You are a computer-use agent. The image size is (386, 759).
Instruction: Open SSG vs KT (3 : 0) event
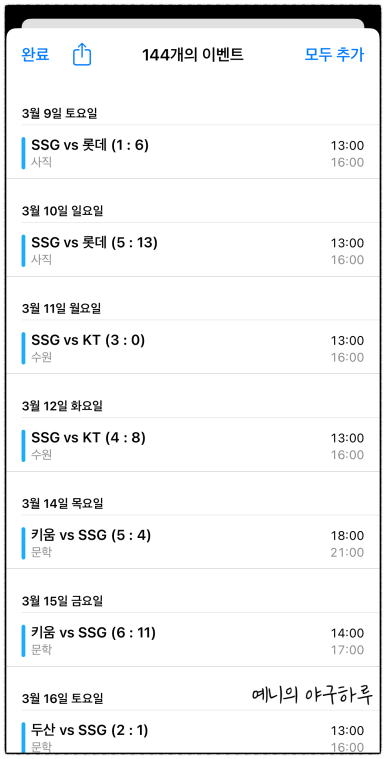pos(193,348)
